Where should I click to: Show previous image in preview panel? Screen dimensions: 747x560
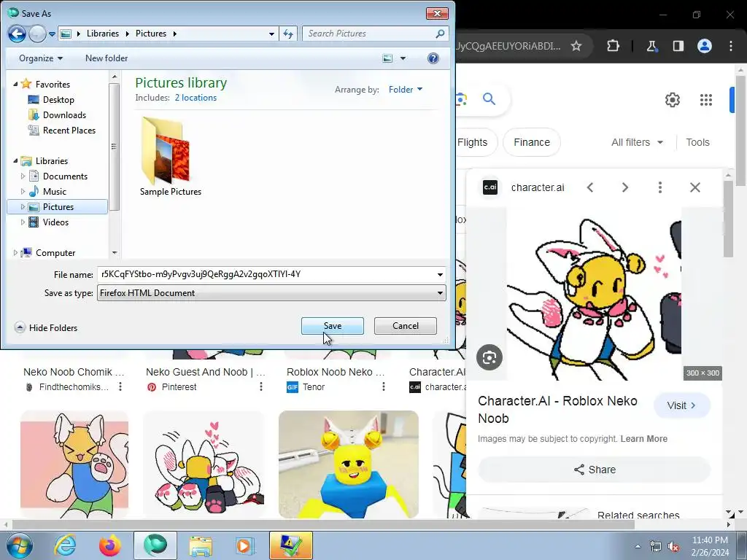(590, 187)
